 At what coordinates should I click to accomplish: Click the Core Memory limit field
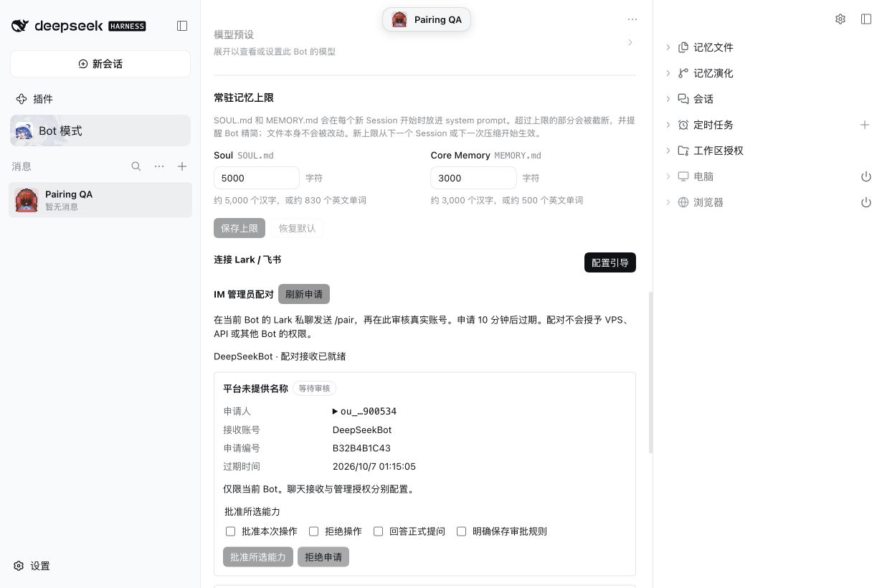473,178
